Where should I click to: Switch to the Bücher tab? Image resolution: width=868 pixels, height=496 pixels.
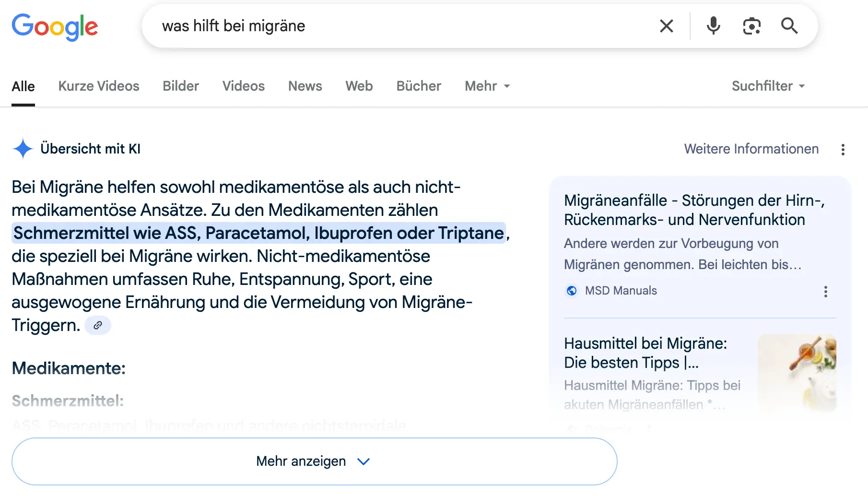(x=419, y=86)
